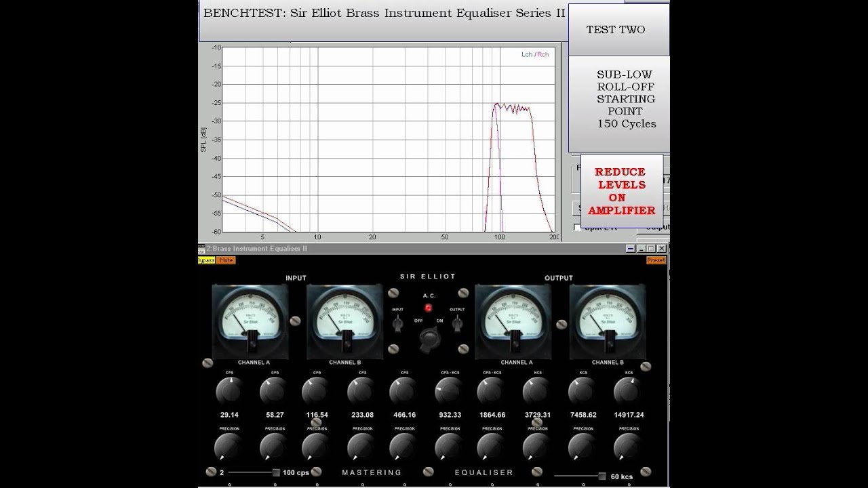Click the 7458.62 KCS frequency knob
Image resolution: width=868 pixels, height=488 pixels.
tap(582, 391)
